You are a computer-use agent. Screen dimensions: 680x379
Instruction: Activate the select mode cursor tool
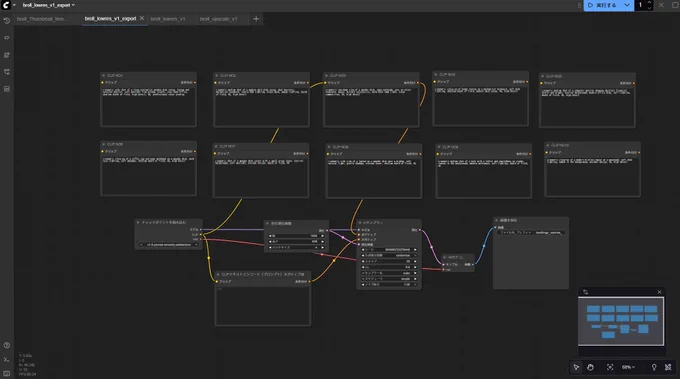click(x=576, y=367)
